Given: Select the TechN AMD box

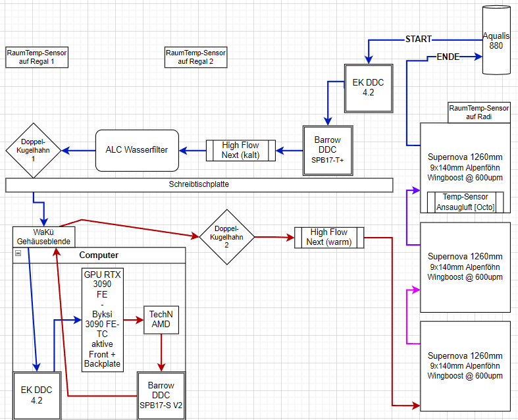Looking at the screenshot, I should pyautogui.click(x=161, y=319).
